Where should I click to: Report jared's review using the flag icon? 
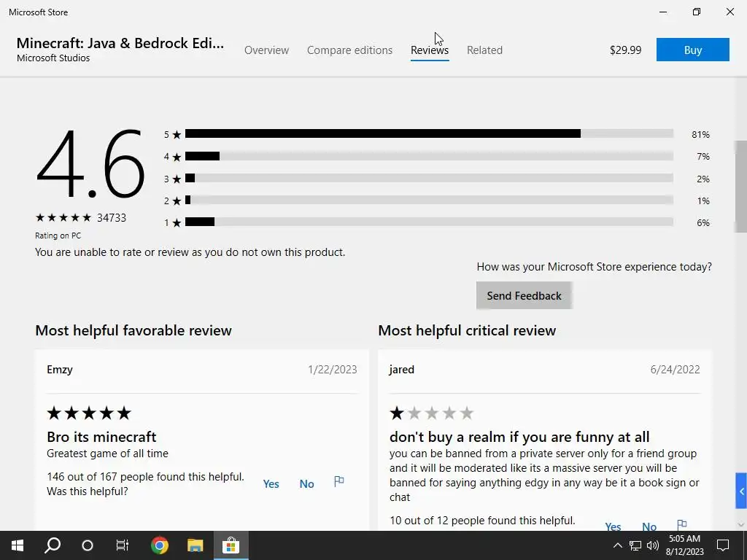(x=682, y=524)
